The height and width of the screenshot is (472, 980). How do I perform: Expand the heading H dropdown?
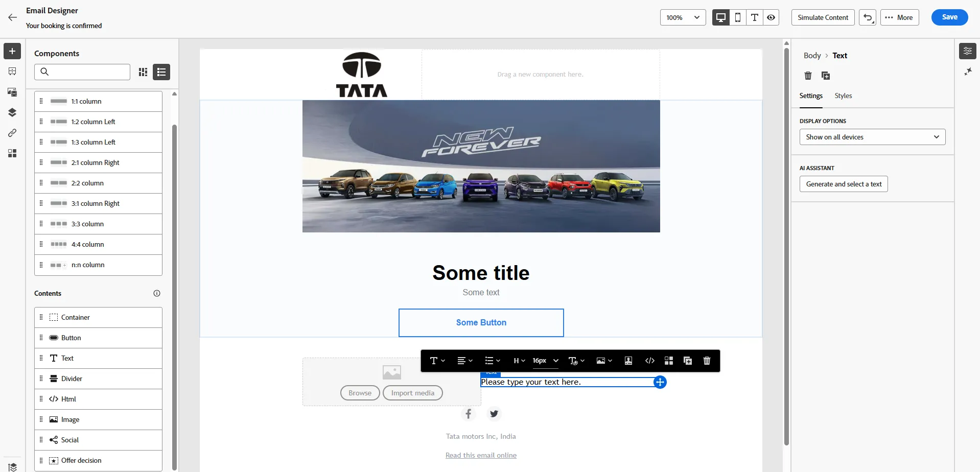click(519, 361)
